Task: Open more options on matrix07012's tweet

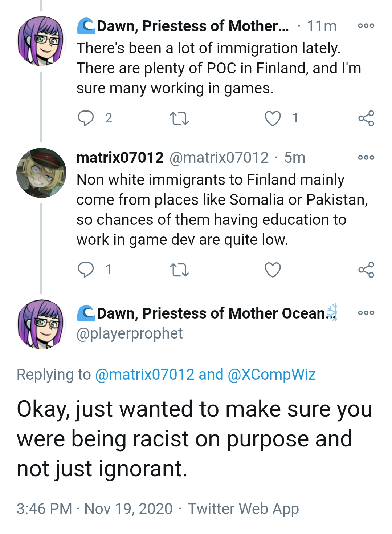Action: (x=366, y=157)
